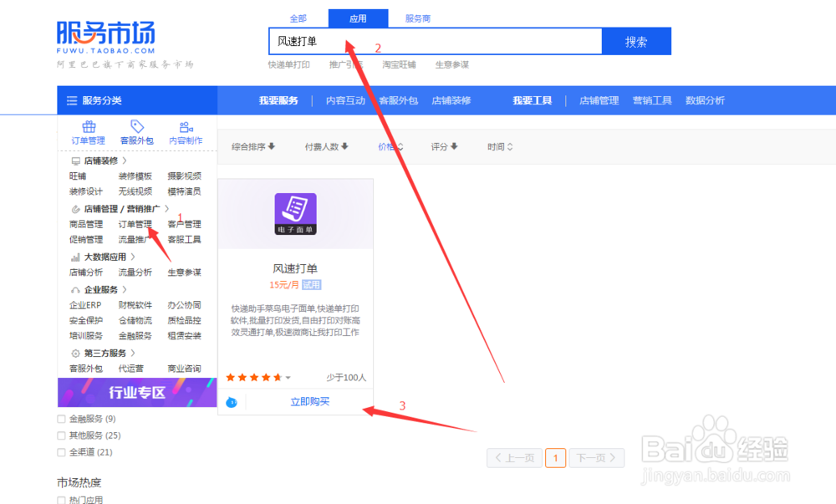Viewport: 836px width, 504px height.
Task: Sort results by 综合排序
Action: point(253,146)
